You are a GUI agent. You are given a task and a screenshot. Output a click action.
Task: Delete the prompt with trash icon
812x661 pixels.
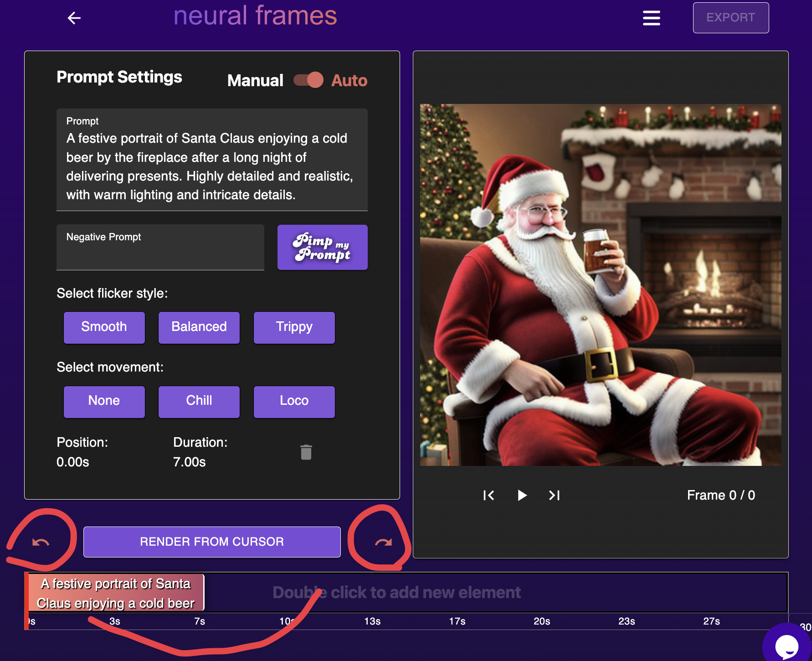click(306, 452)
